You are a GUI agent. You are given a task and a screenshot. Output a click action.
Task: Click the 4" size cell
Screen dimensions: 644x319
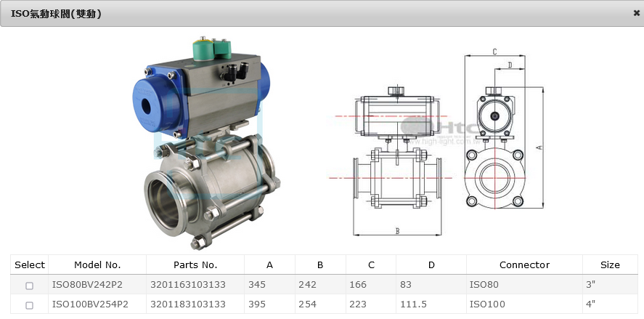pos(592,304)
